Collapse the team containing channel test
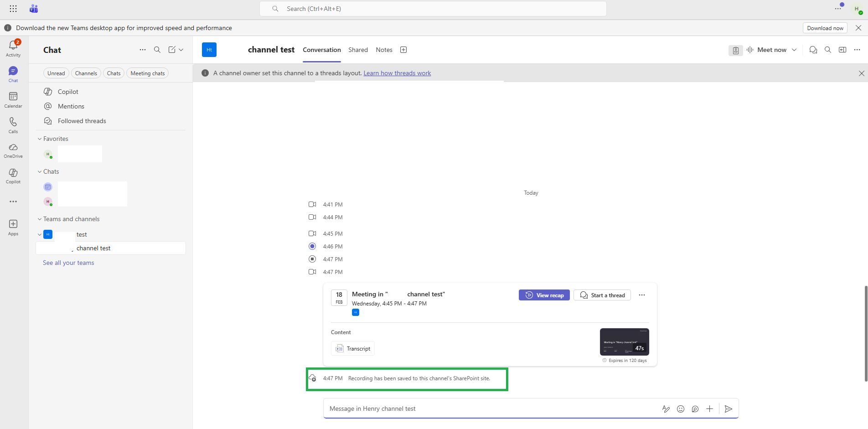This screenshot has width=868, height=429. click(x=40, y=235)
